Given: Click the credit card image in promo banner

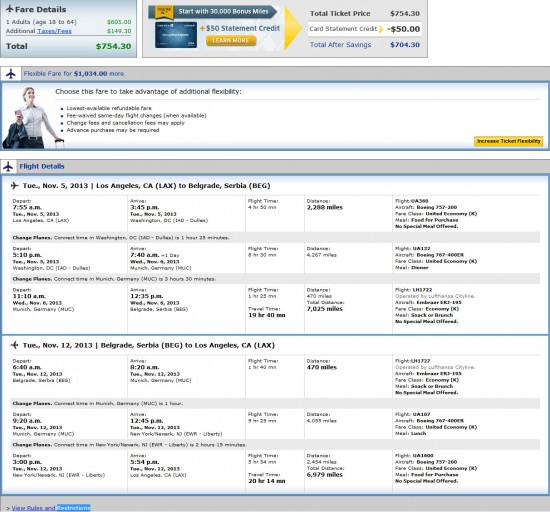Looking at the screenshot, I should click(176, 35).
